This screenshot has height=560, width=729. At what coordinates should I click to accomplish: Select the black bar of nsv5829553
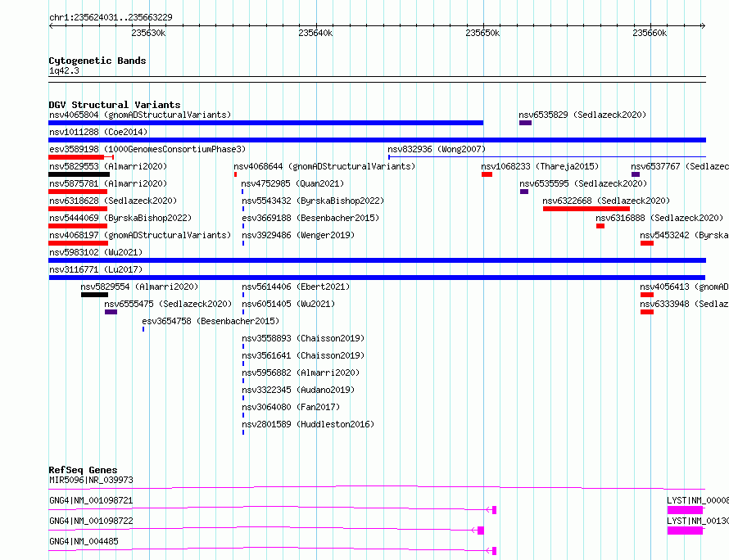(x=79, y=174)
